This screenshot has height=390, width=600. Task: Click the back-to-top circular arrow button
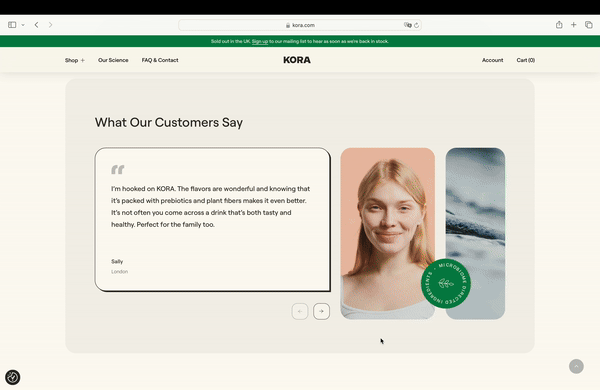576,366
